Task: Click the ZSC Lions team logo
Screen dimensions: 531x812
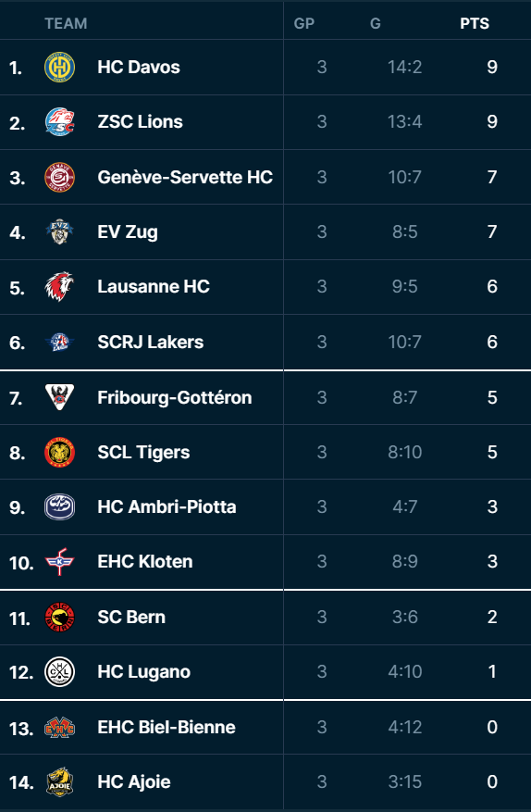Action: (59, 121)
